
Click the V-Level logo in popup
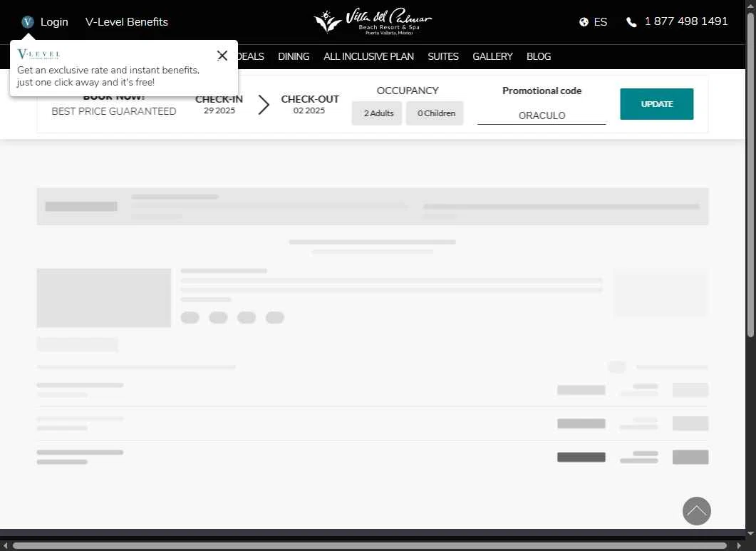pos(38,54)
